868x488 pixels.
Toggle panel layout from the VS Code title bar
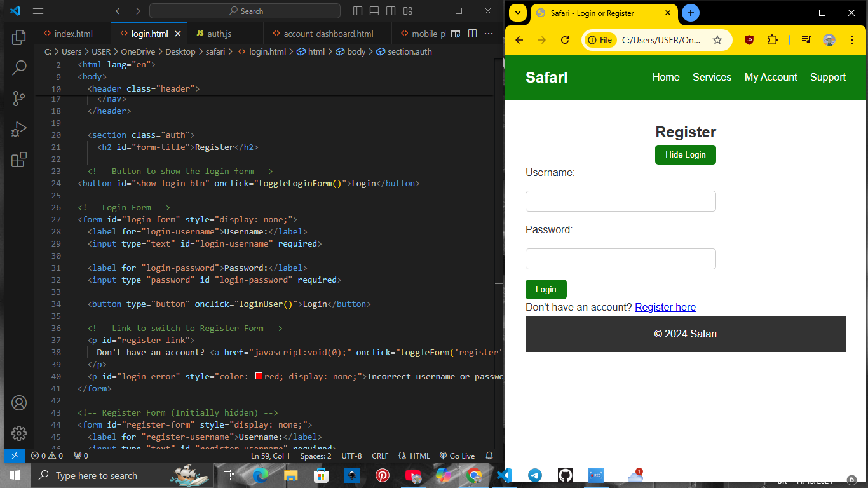tap(374, 11)
